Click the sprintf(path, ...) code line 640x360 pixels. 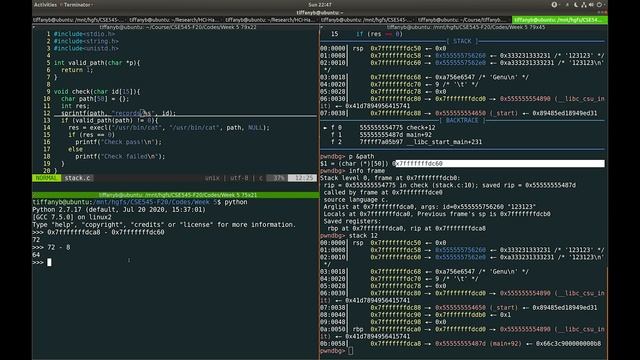tap(119, 113)
